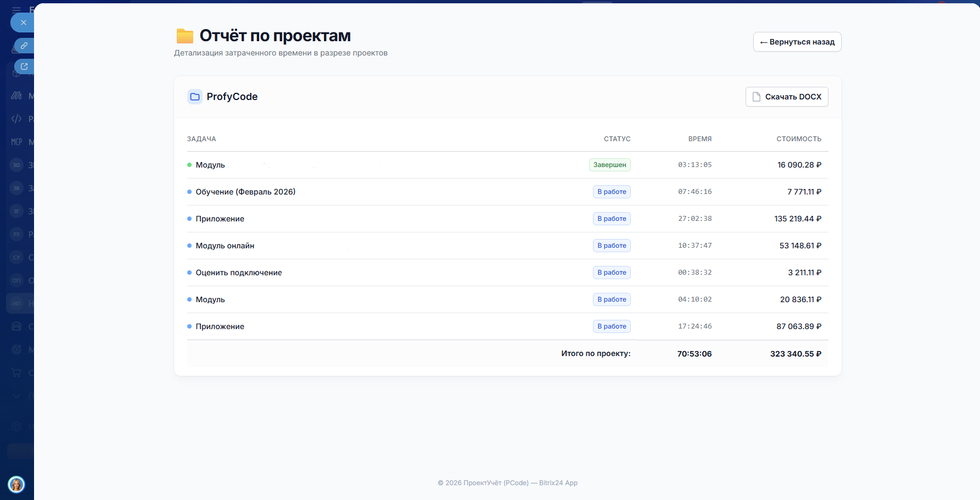The width and height of the screenshot is (980, 500).
Task: Click the Итого по проекту label
Action: click(x=596, y=353)
